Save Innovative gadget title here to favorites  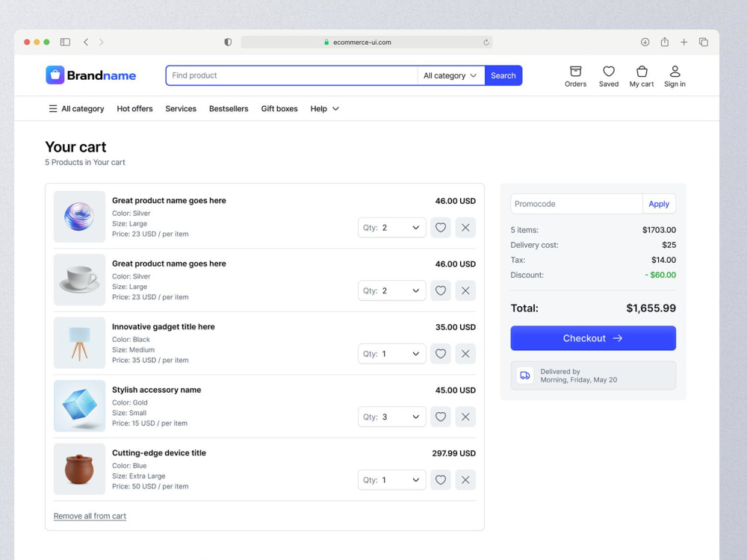(x=441, y=354)
